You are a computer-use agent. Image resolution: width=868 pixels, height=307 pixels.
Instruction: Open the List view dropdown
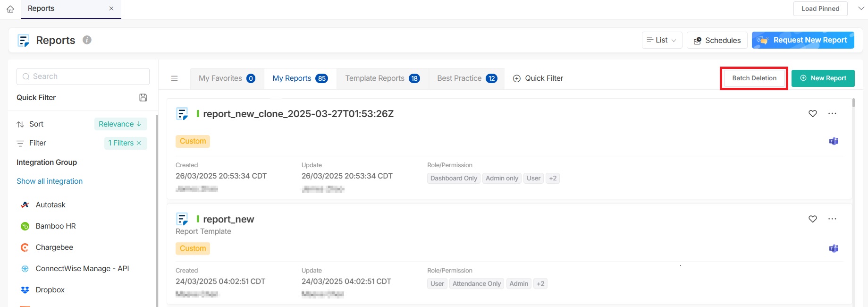click(662, 40)
